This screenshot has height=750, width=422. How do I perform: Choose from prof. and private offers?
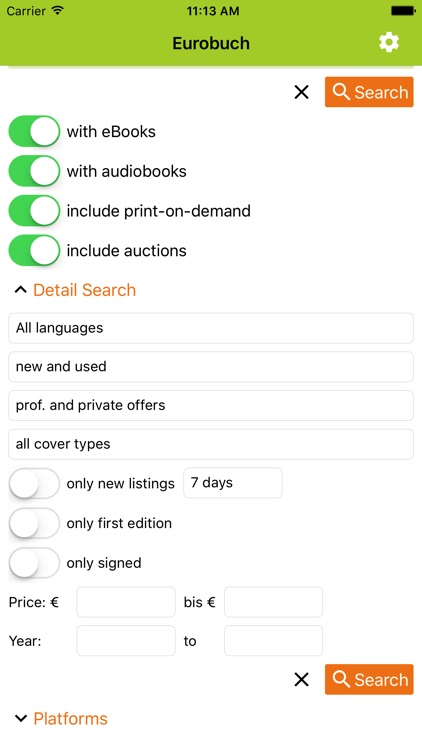(211, 406)
